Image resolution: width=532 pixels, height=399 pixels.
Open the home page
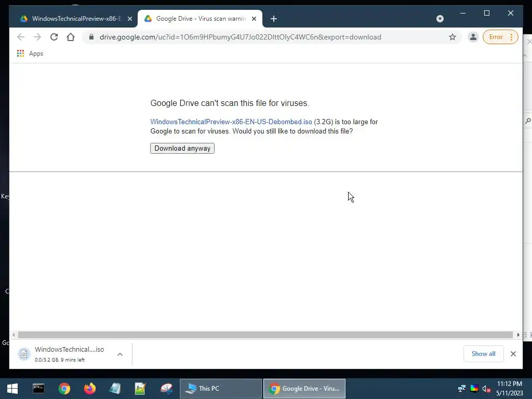coord(71,37)
